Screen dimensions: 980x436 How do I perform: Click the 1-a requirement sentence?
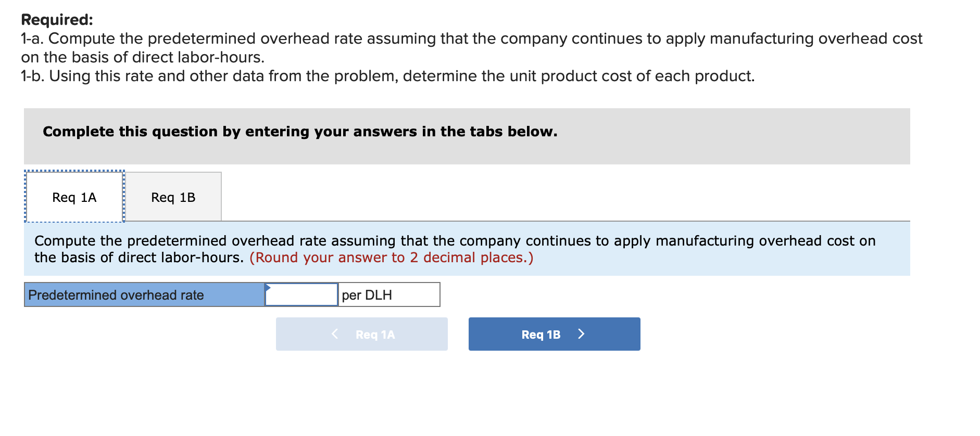pyautogui.click(x=471, y=39)
